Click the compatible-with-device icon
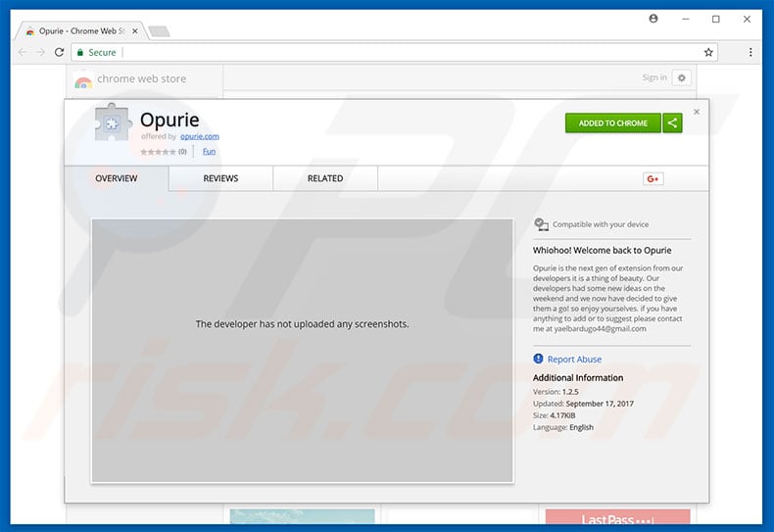The height and width of the screenshot is (532, 774). coord(541,224)
